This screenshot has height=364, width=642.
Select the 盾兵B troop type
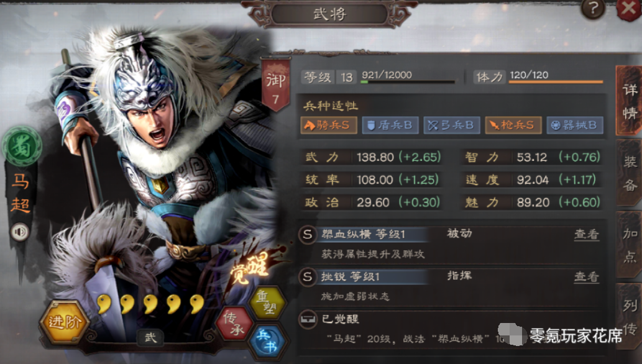point(390,125)
